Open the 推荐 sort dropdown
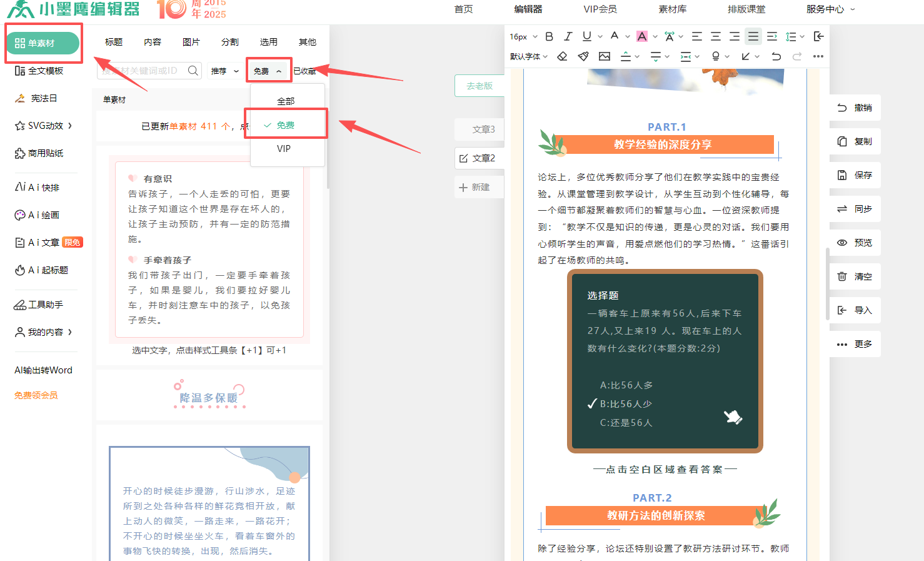This screenshot has width=924, height=561. click(x=225, y=71)
